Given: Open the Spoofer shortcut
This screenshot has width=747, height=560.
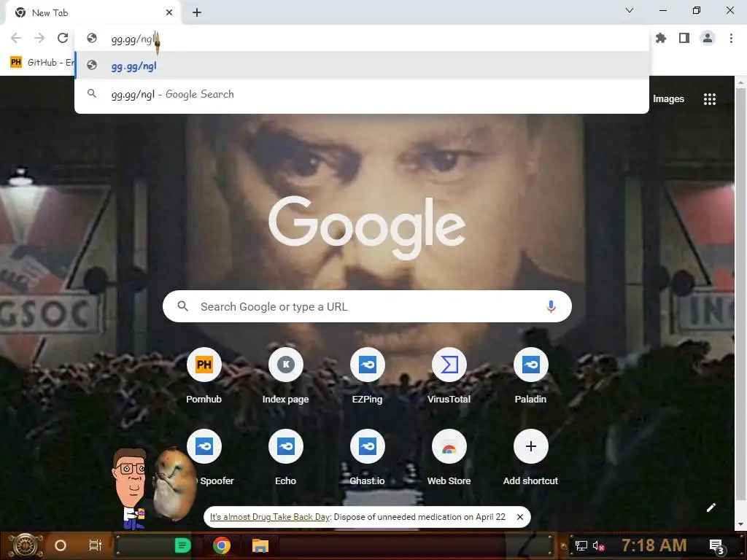Looking at the screenshot, I should [x=204, y=458].
